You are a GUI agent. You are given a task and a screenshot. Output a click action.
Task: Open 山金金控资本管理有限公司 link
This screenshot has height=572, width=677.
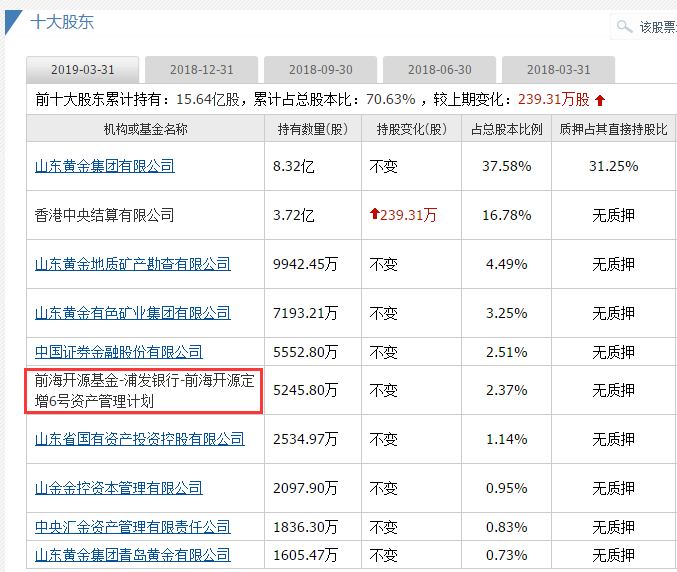119,489
